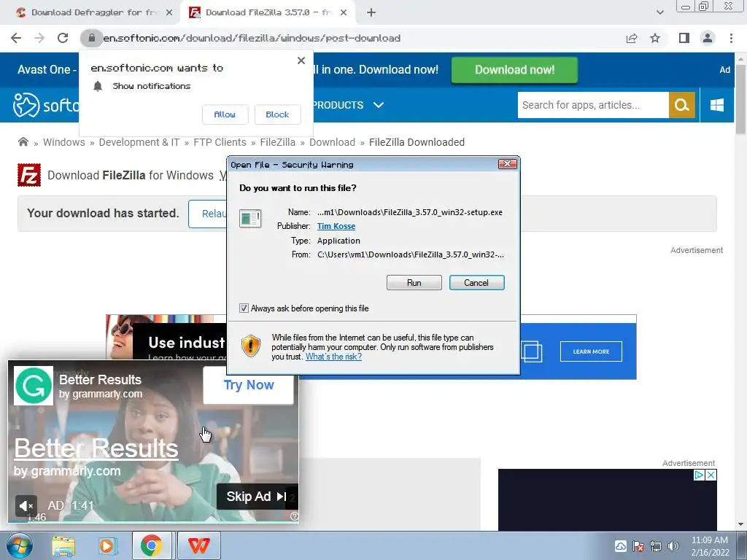Close the Download FileZilla tab
This screenshot has height=560, width=747.
point(344,13)
